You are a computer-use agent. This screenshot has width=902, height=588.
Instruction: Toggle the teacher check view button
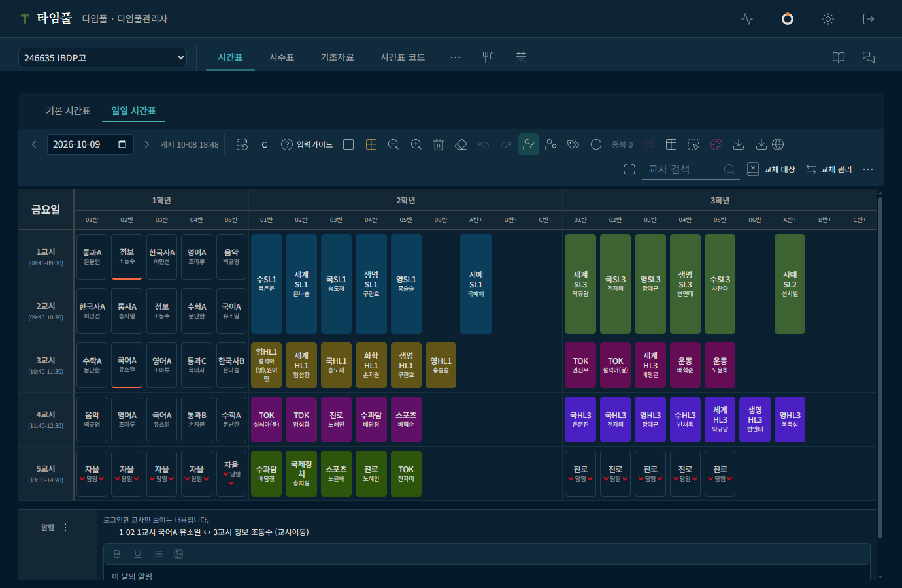coord(529,144)
